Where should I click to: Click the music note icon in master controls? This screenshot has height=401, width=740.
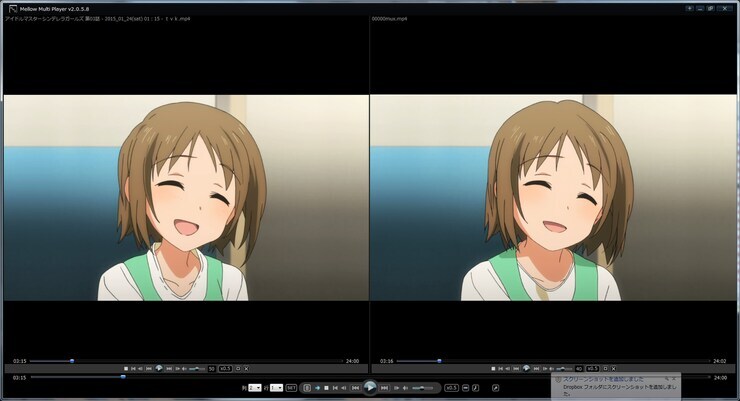click(476, 388)
